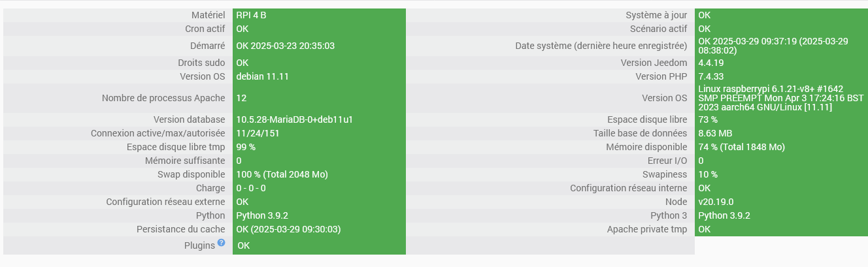Click the Plugins help question mark icon
The width and height of the screenshot is (868, 267).
222,243
